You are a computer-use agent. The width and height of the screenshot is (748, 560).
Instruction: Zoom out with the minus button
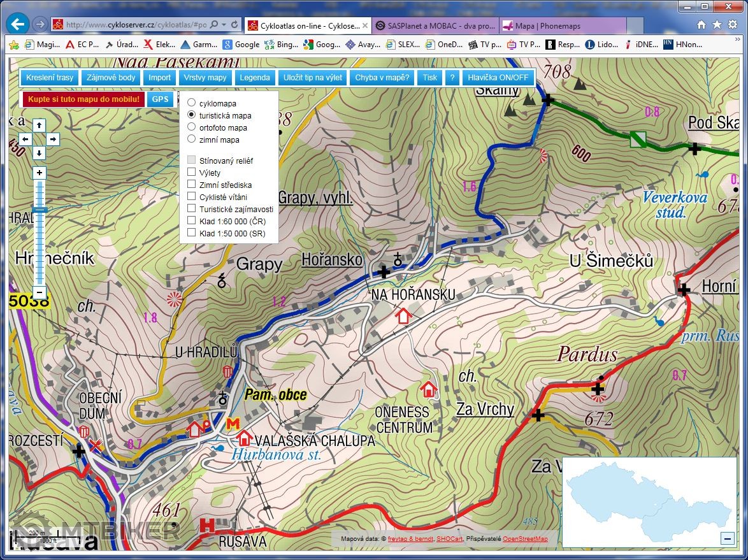pyautogui.click(x=40, y=292)
